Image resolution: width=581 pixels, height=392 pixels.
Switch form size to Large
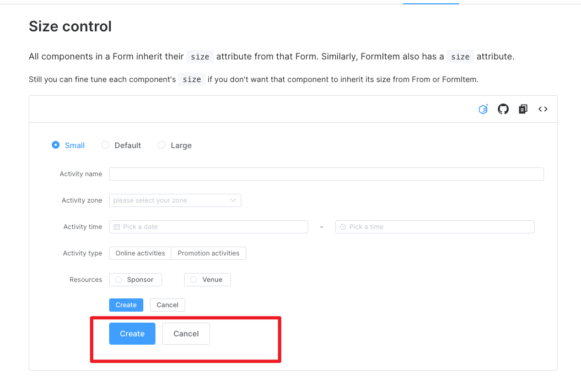pyautogui.click(x=162, y=145)
